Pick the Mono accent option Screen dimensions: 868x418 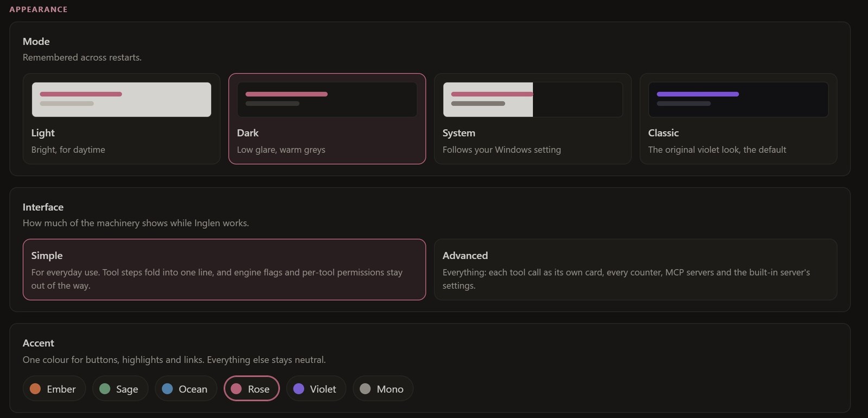tap(383, 389)
